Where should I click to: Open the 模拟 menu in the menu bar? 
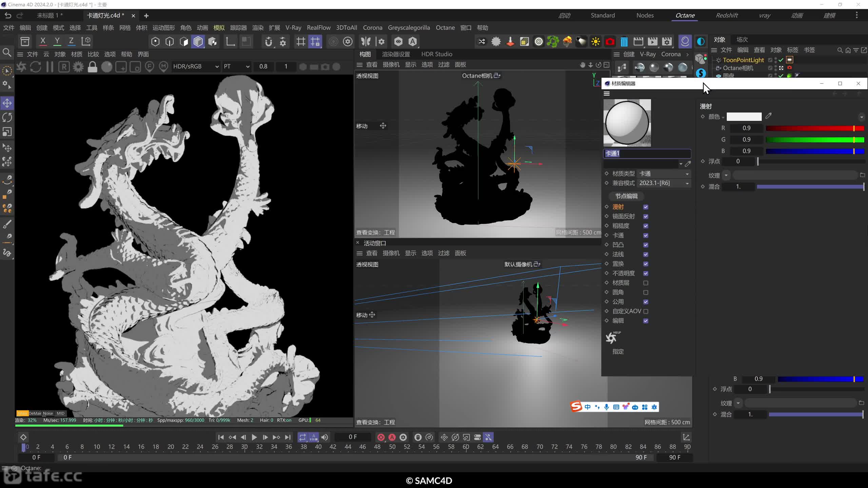[219, 28]
